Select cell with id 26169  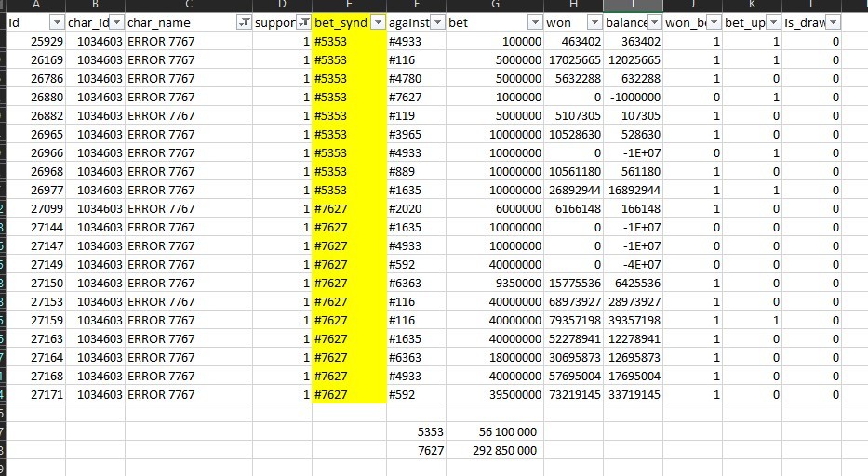(x=36, y=59)
